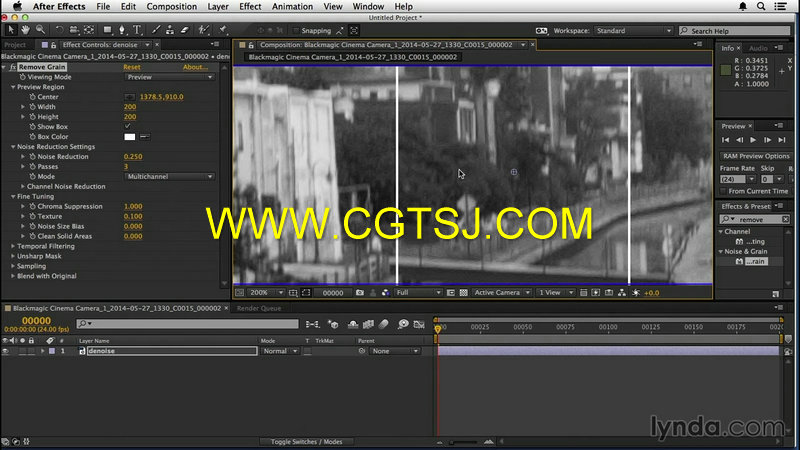The width and height of the screenshot is (800, 450).
Task: Switch to the Render Queue tab
Action: (x=259, y=308)
